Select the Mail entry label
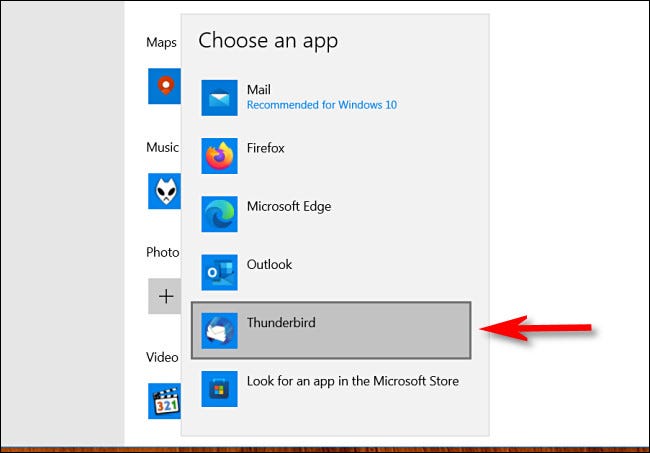This screenshot has width=650, height=453. 259,90
